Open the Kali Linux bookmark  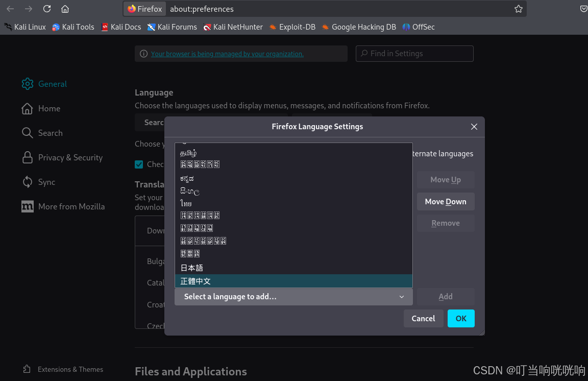pyautogui.click(x=25, y=27)
